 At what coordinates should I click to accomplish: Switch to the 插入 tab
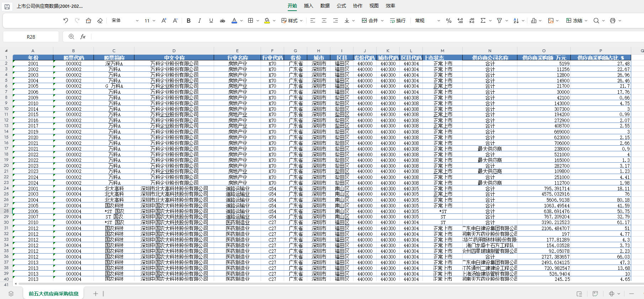(308, 6)
